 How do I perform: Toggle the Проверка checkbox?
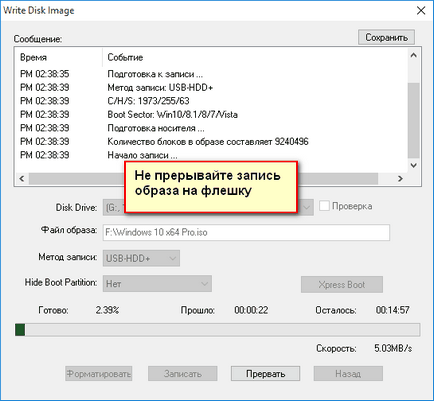[324, 206]
